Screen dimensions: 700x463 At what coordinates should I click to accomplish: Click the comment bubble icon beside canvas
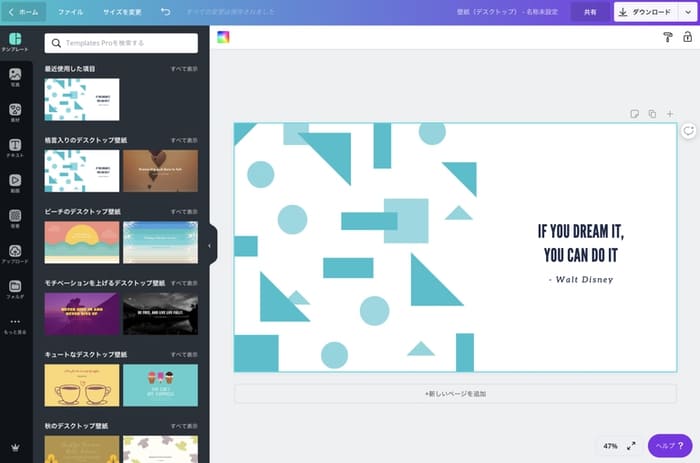click(689, 131)
